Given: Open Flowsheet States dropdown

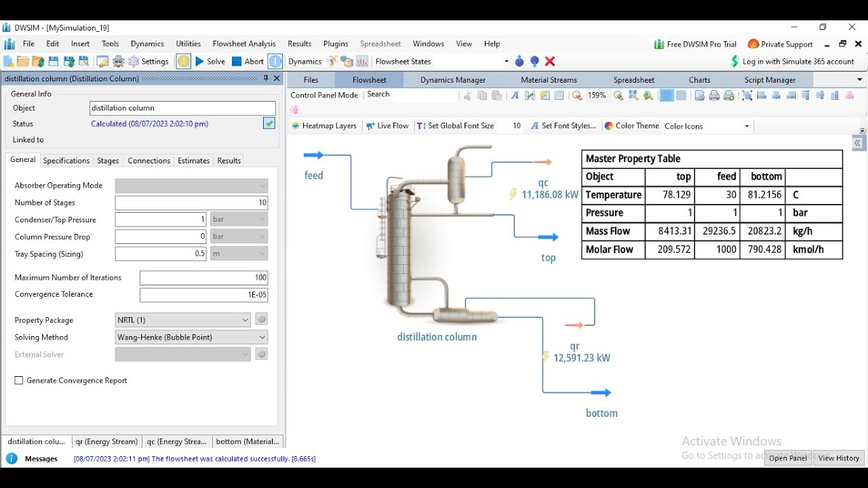Looking at the screenshot, I should point(506,62).
